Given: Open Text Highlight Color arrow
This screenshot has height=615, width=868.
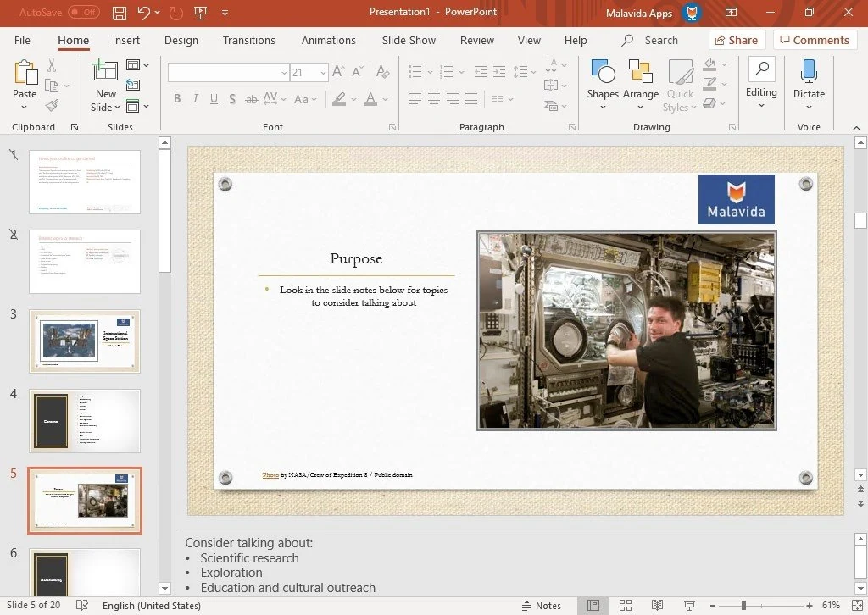Looking at the screenshot, I should 353,100.
